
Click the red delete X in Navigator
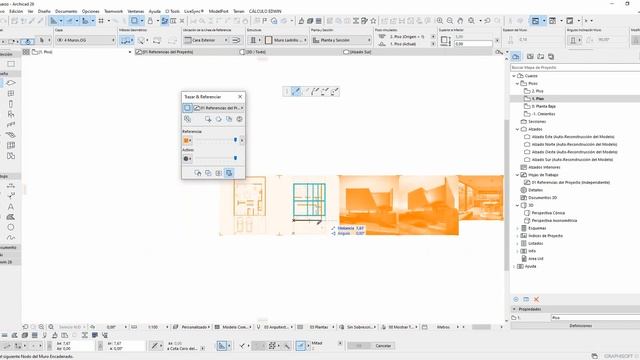tap(536, 300)
